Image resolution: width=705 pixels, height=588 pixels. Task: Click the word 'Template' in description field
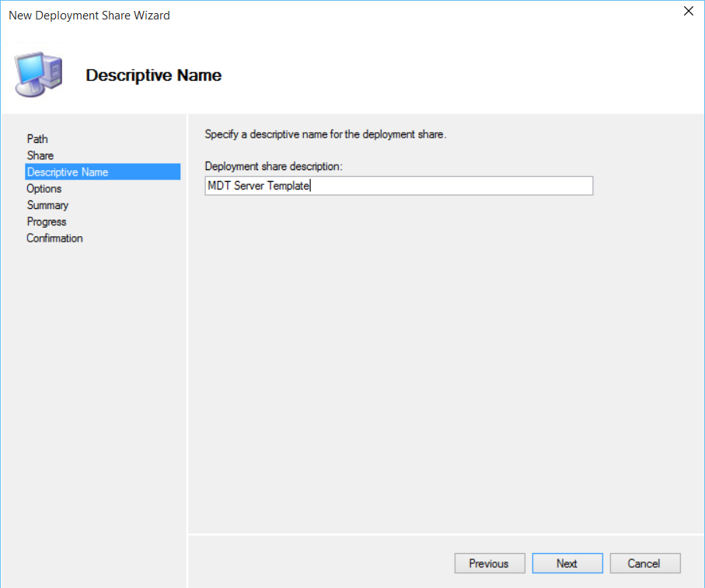[288, 186]
